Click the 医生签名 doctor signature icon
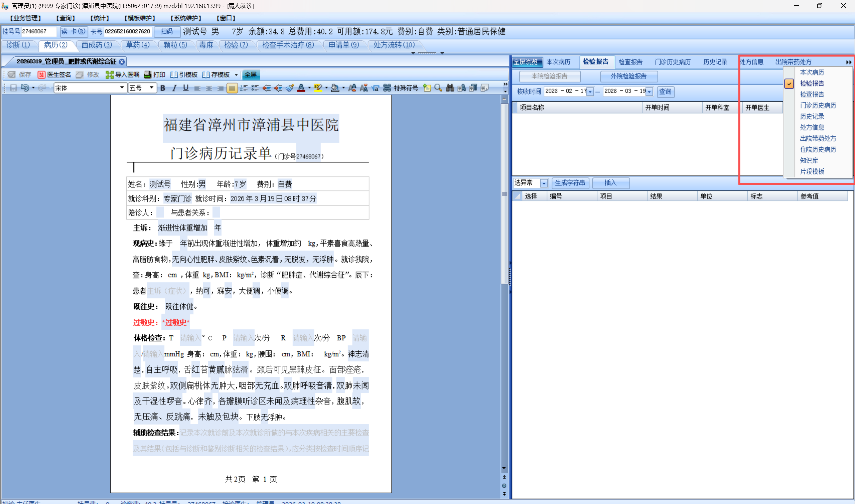The width and height of the screenshot is (855, 504). point(41,75)
